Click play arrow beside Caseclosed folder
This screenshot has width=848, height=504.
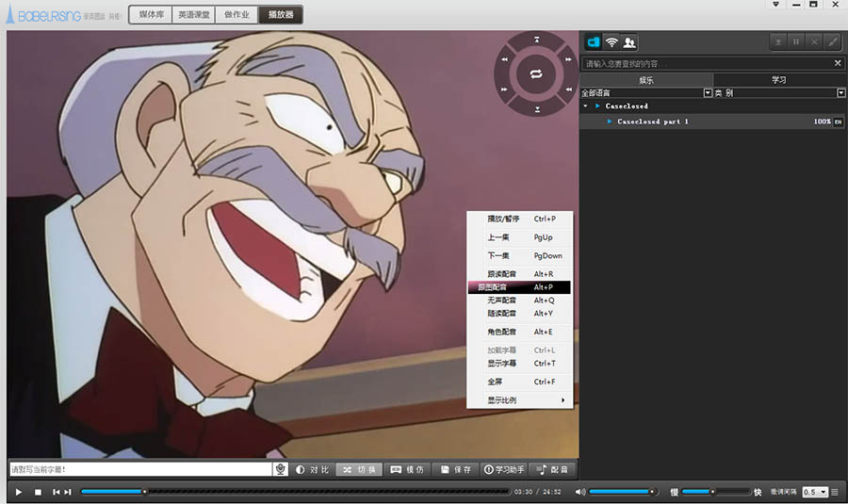coord(597,106)
